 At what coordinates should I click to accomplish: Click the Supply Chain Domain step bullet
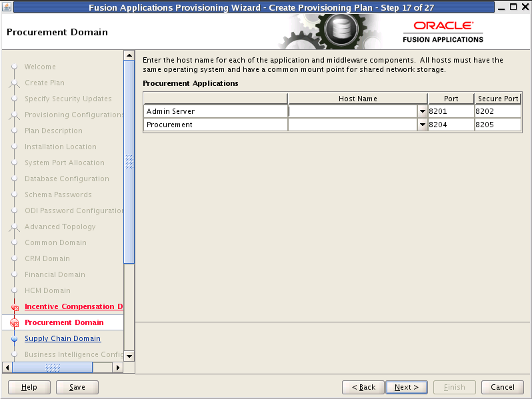(x=14, y=338)
